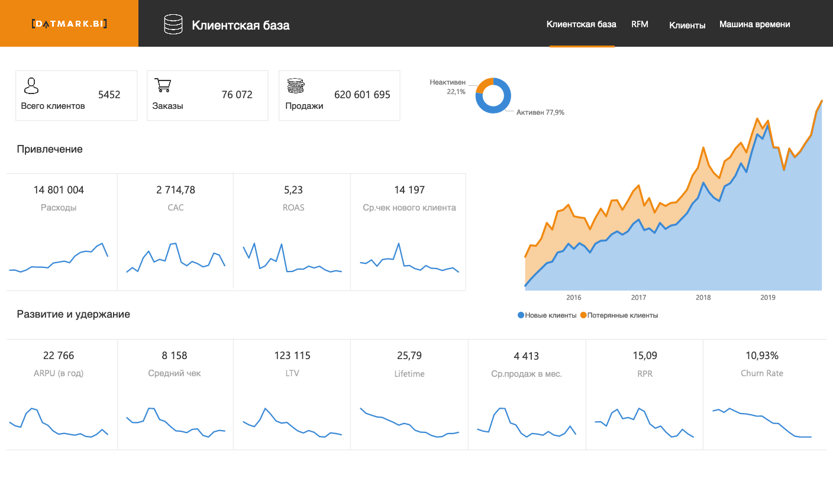Select the donut chart of active clients

point(493,95)
